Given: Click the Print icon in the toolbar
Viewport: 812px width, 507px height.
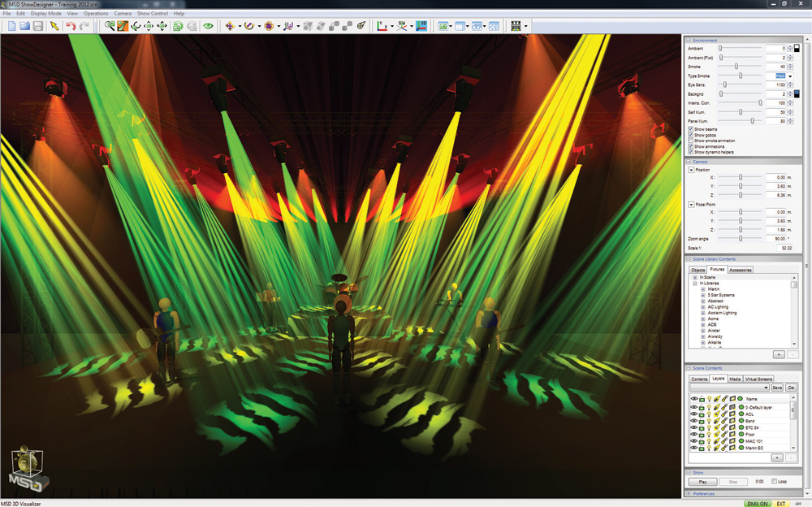Looking at the screenshot, I should point(516,26).
